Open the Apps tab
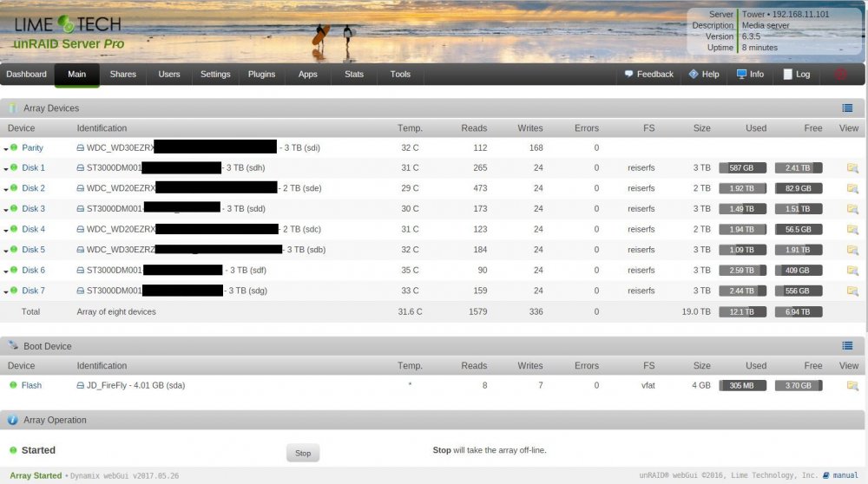Screen dimensions: 868x484 pos(308,74)
